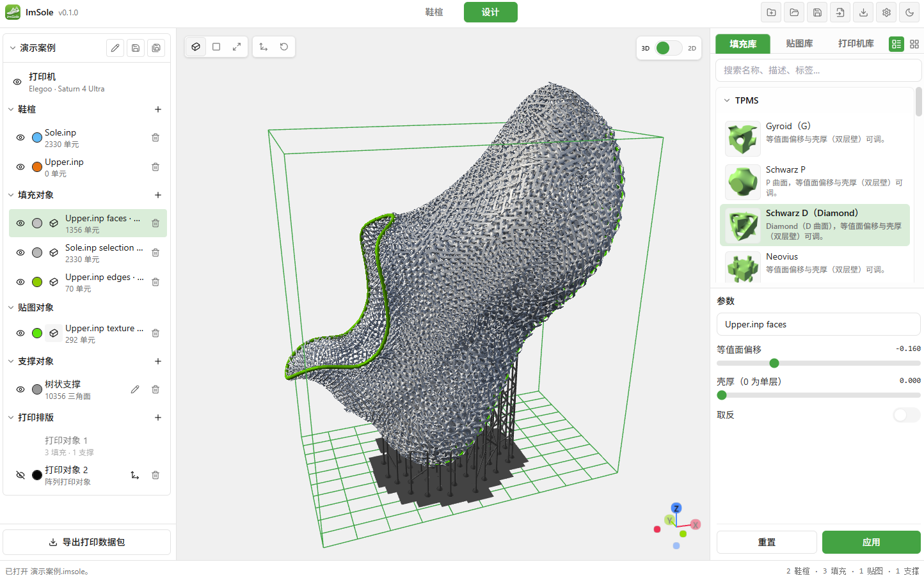
Task: Switch library to grid view icon
Action: [x=914, y=44]
